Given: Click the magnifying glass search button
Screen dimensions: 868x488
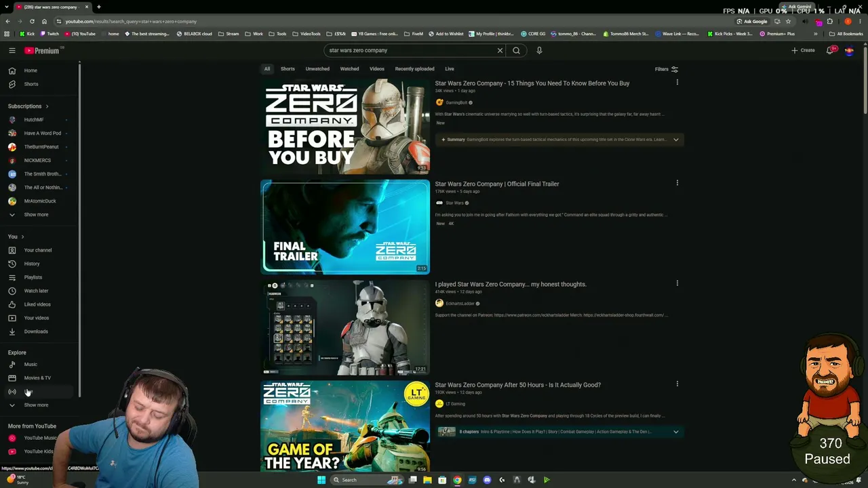Looking at the screenshot, I should point(517,50).
